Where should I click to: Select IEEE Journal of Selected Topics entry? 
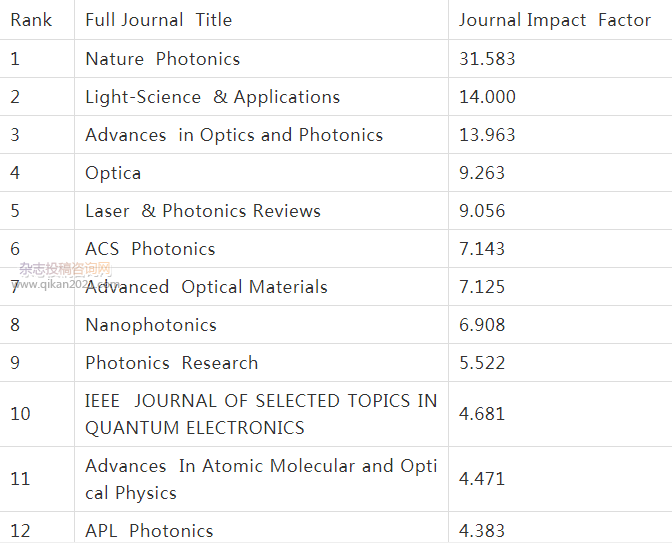261,414
